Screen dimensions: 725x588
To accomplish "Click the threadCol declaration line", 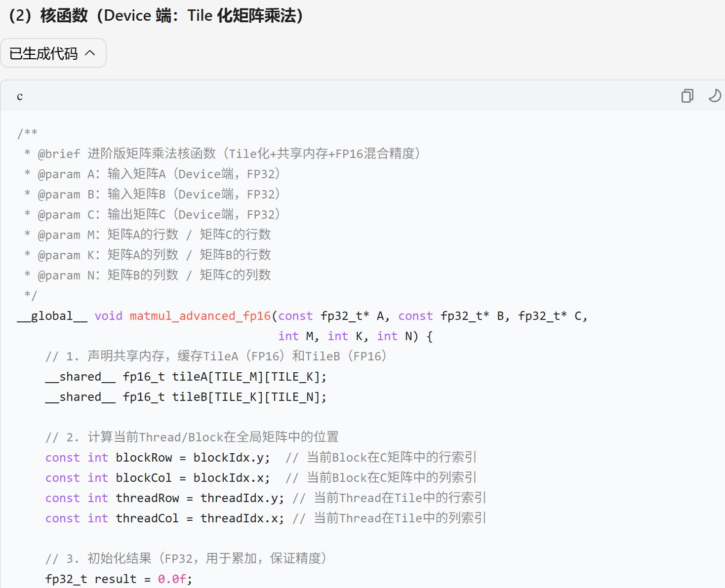I will [266, 518].
